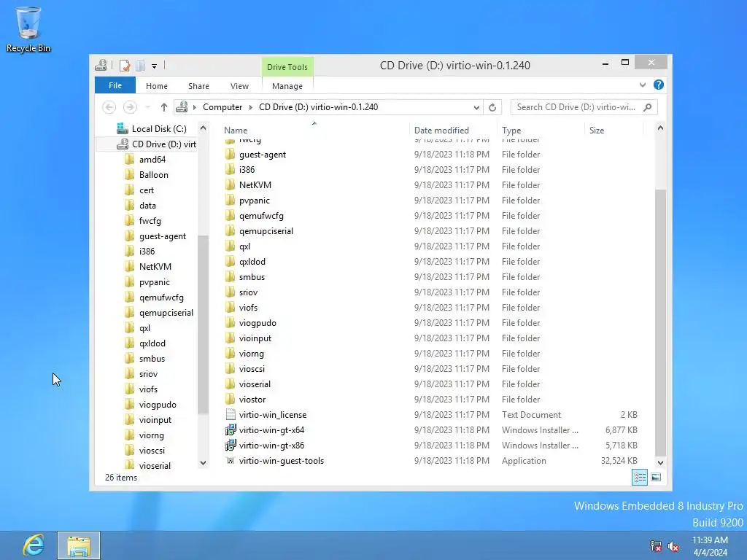Open the address bar history dropdown
This screenshot has width=747, height=560.
pyautogui.click(x=476, y=108)
